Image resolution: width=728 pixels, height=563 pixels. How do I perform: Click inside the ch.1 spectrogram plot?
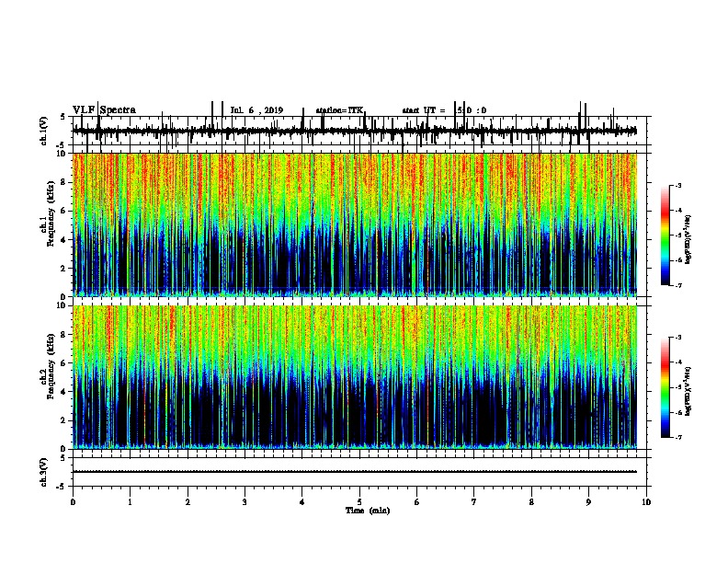pyautogui.click(x=354, y=224)
